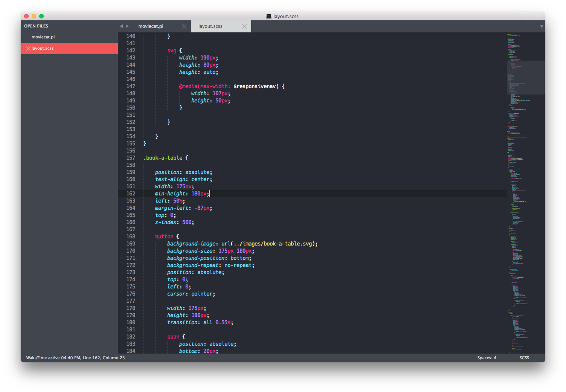Click the previous tab left arrow

point(121,26)
